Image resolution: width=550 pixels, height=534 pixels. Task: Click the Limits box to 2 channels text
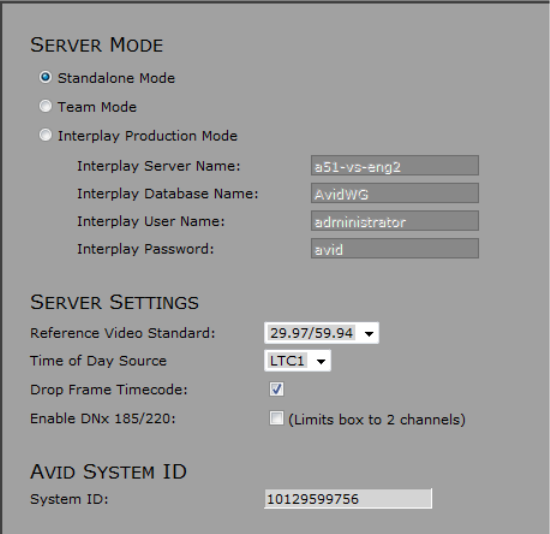[x=377, y=420]
